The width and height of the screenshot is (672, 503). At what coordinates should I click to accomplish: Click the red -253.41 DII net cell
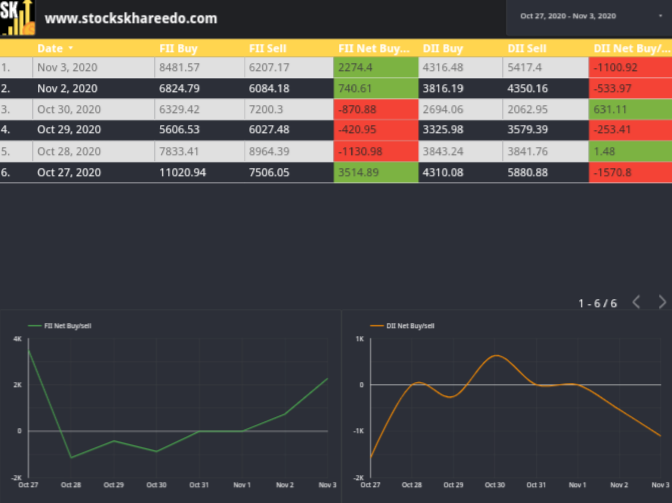click(x=630, y=129)
